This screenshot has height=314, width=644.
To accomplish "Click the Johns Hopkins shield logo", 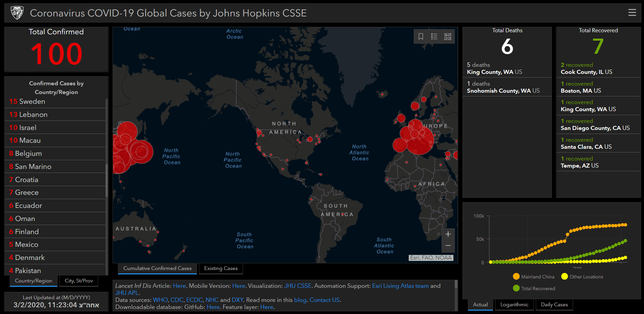I will 17,13.
